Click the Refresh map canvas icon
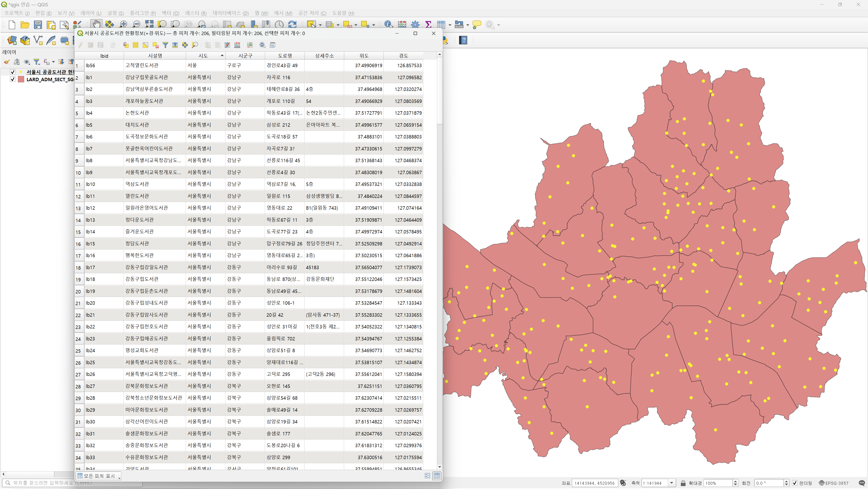The image size is (868, 489). coord(293,24)
